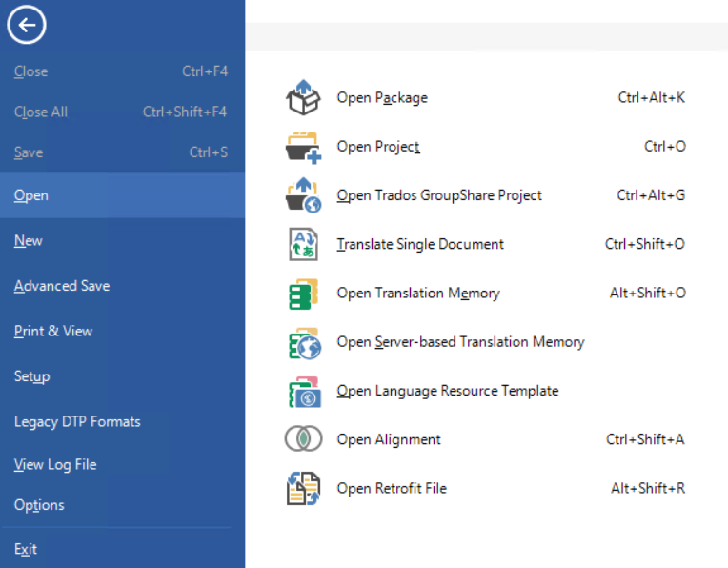Select the Setup menu entry
This screenshot has height=568, width=728.
pos(31,376)
